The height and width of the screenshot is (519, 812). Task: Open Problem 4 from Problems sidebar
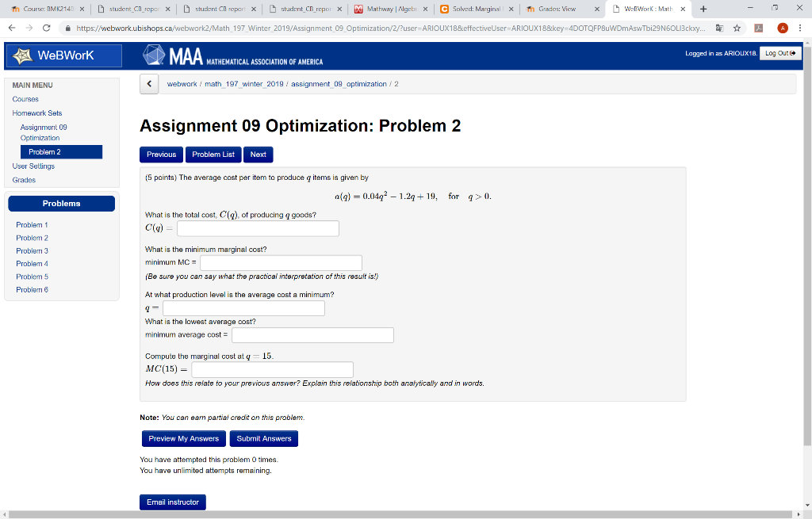32,263
